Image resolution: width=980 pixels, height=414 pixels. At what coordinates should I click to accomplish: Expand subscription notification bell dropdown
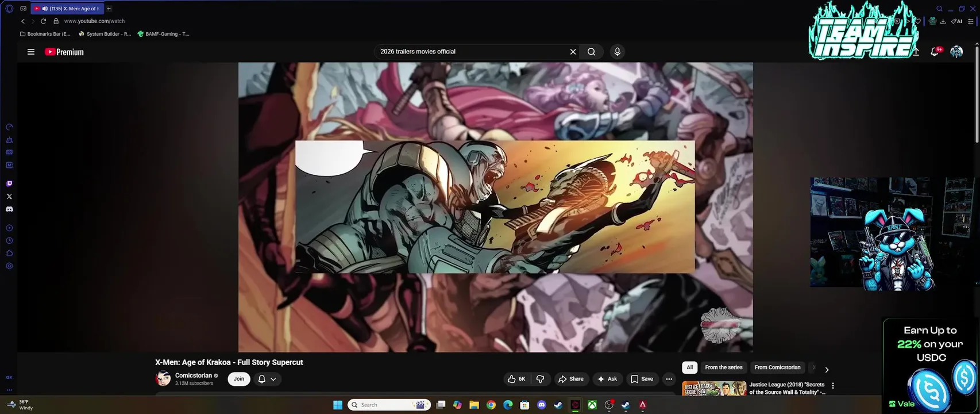267,379
